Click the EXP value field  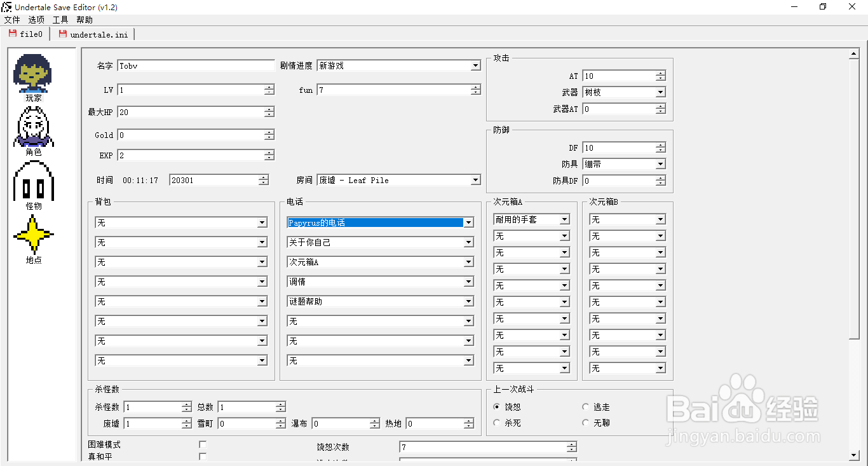pos(191,155)
